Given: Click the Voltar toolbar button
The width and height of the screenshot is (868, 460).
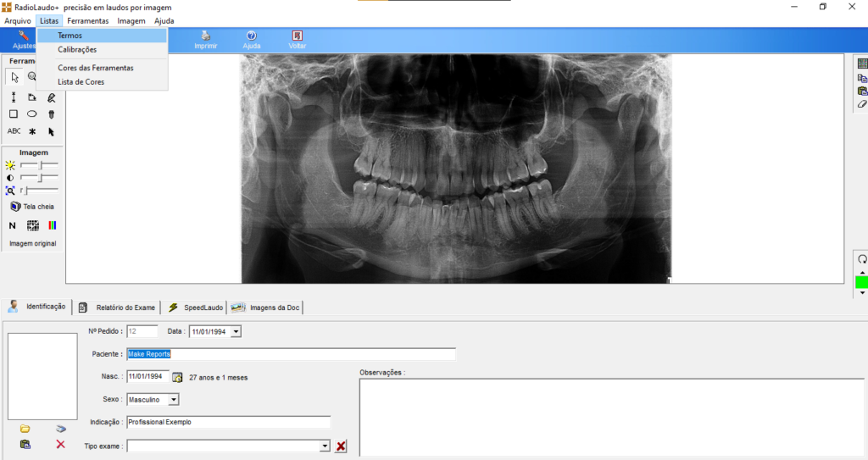Looking at the screenshot, I should click(x=298, y=40).
